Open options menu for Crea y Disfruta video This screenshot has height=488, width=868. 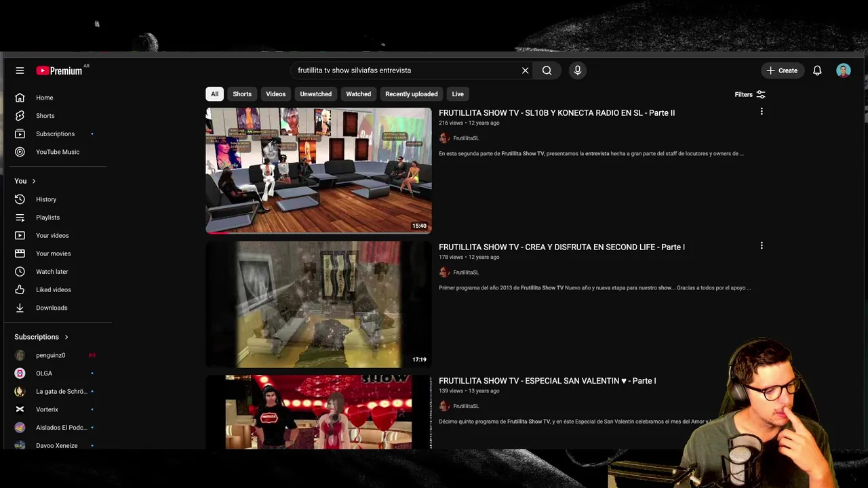762,246
